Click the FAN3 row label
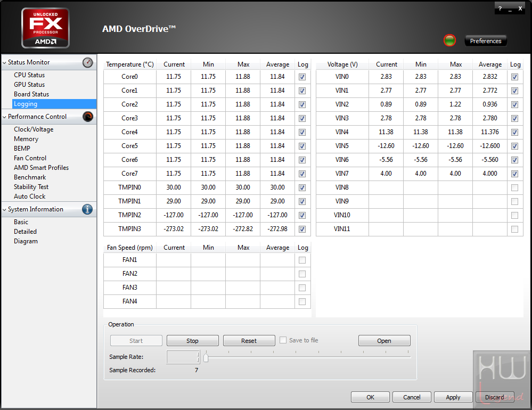Image resolution: width=532 pixels, height=410 pixels. 129,288
